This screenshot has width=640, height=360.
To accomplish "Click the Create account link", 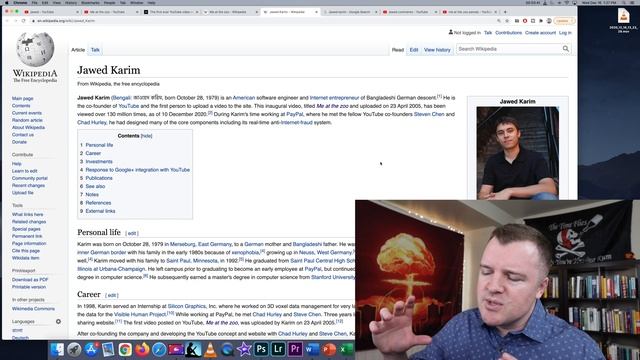I will point(540,33).
